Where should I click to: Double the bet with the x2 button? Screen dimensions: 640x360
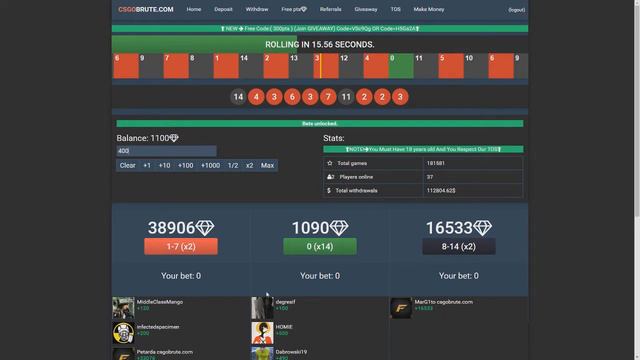click(x=249, y=165)
